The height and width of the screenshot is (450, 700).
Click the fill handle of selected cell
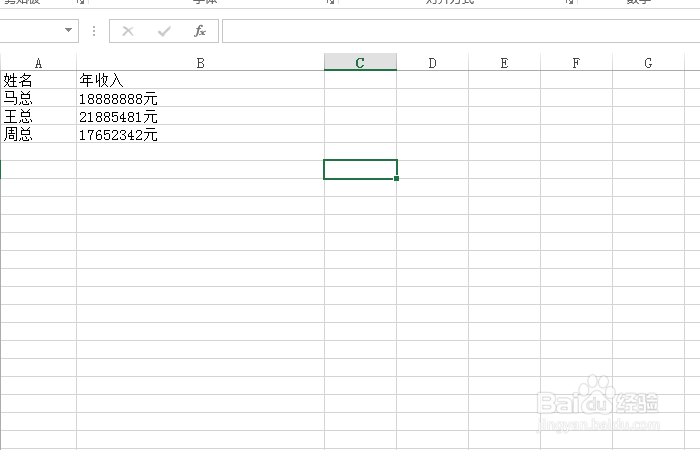[x=396, y=179]
